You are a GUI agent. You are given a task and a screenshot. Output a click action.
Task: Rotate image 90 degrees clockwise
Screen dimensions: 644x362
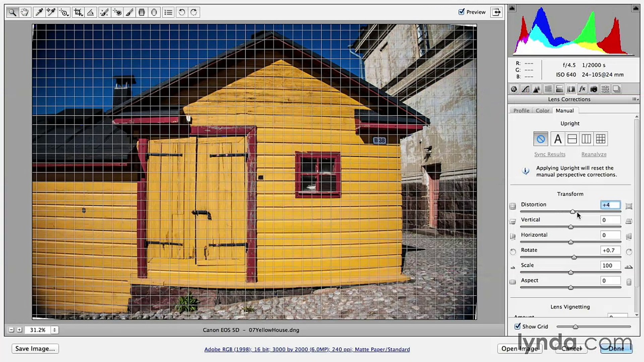point(194,12)
